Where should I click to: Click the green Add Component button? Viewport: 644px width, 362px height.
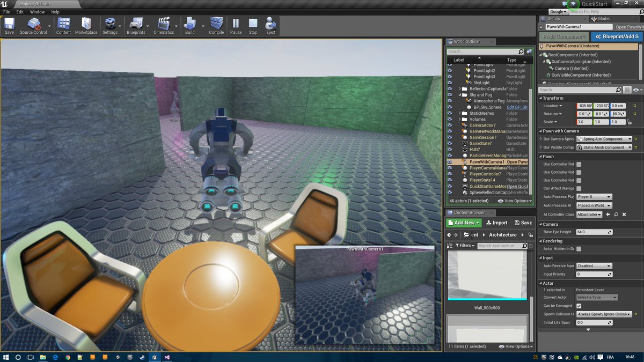click(563, 36)
